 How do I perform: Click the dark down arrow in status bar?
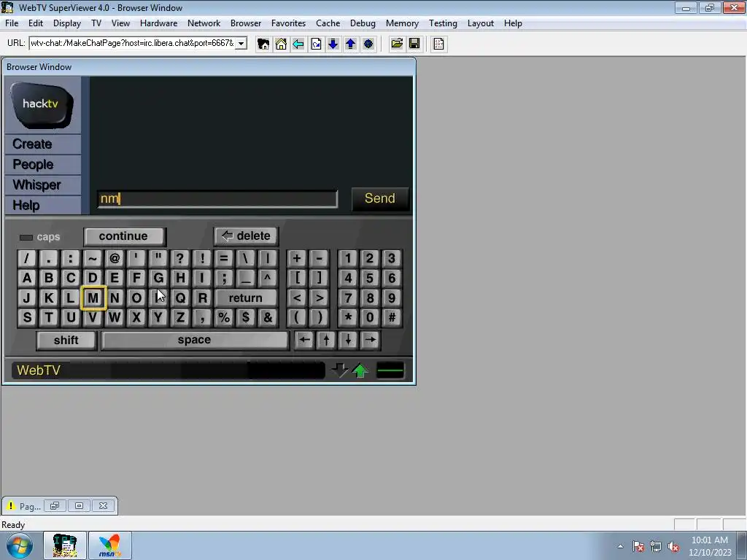(340, 370)
